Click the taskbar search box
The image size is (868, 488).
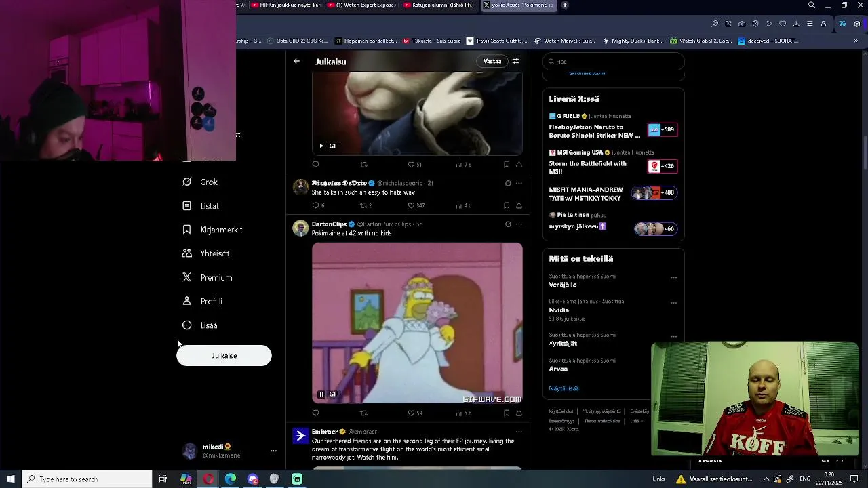[x=87, y=479]
